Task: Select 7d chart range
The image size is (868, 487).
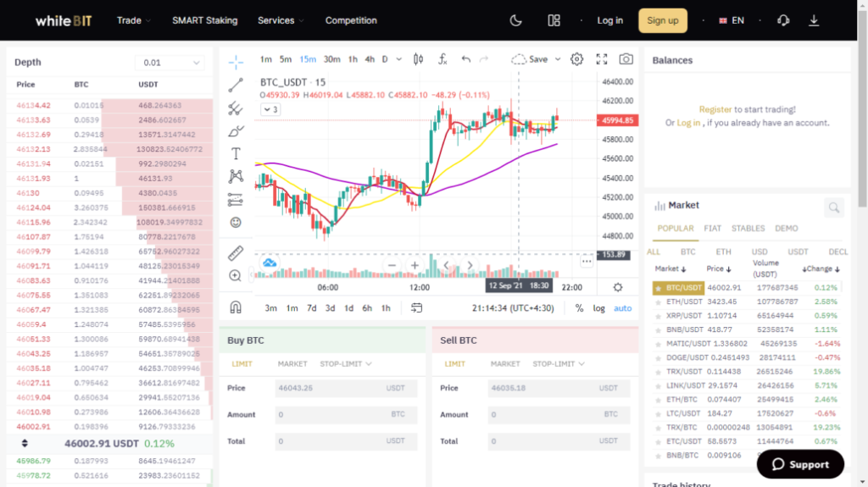Action: [312, 308]
